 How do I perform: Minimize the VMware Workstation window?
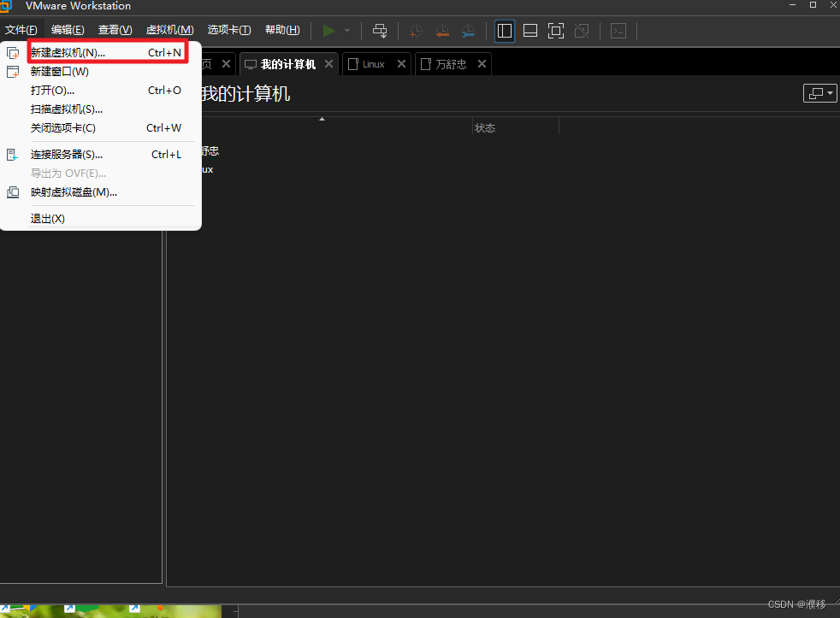point(792,5)
